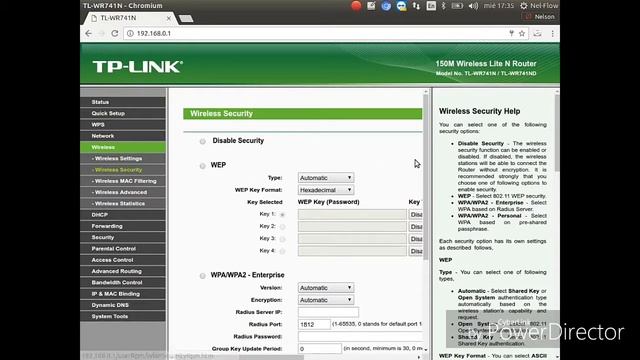Select the WPA/WPA2 - Enterprise radio button

[x=202, y=276]
